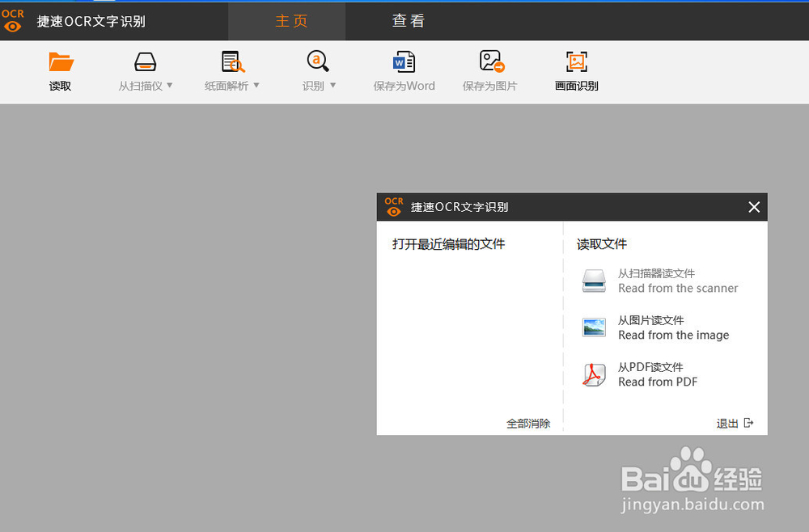Click the exit door icon beside 退出
The height and width of the screenshot is (532, 809).
748,423
